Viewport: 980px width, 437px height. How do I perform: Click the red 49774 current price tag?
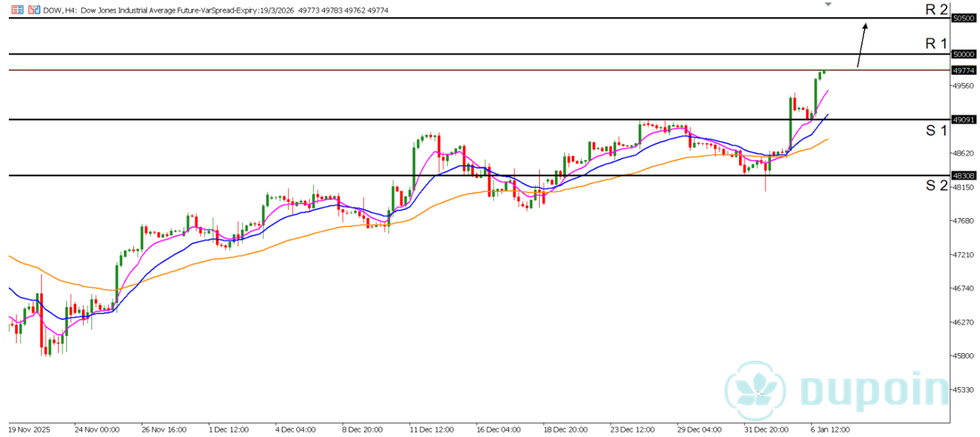tap(963, 70)
